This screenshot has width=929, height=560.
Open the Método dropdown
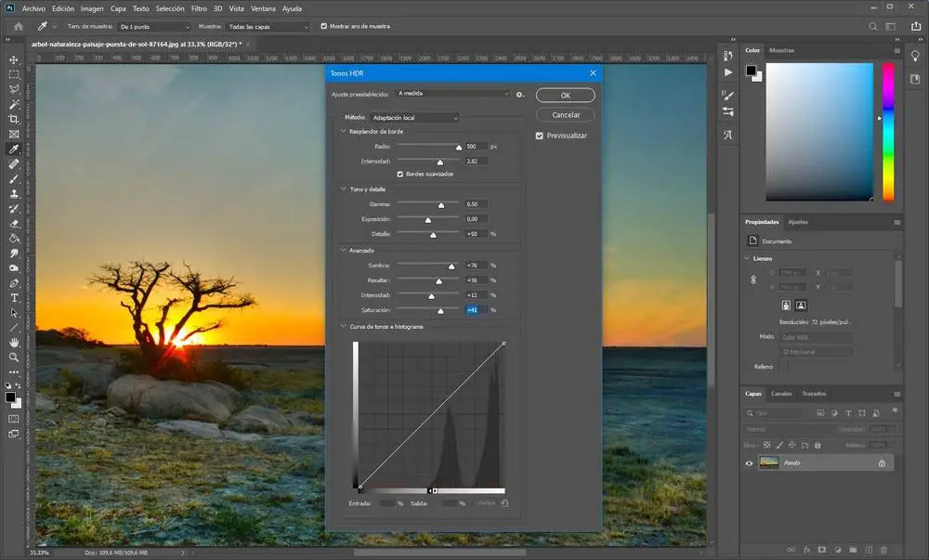tap(414, 118)
